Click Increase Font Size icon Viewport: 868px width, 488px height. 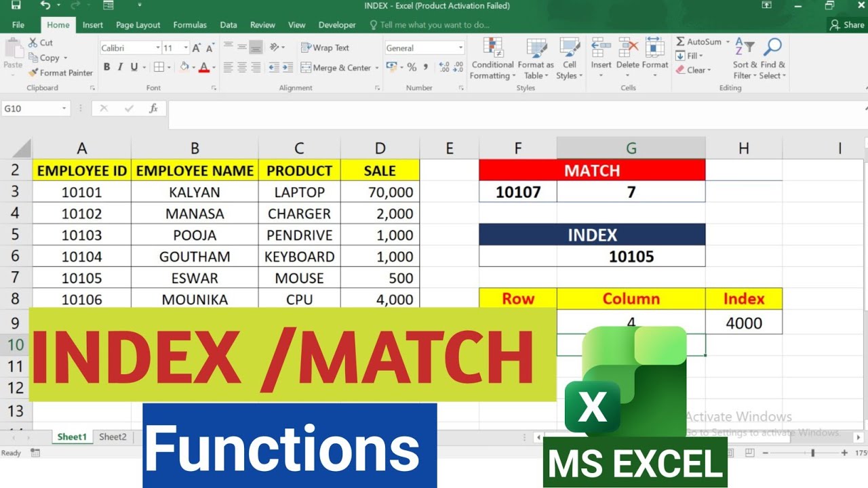coord(197,47)
